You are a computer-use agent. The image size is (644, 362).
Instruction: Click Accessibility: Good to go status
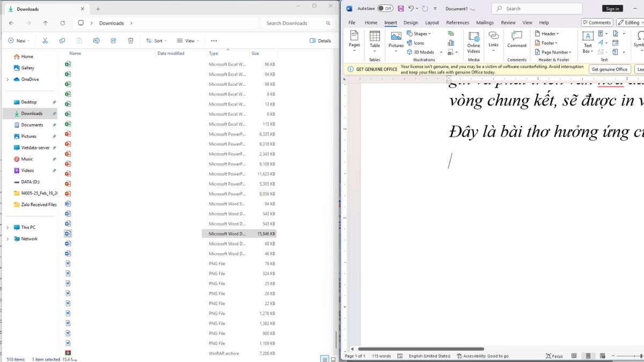tap(482, 356)
